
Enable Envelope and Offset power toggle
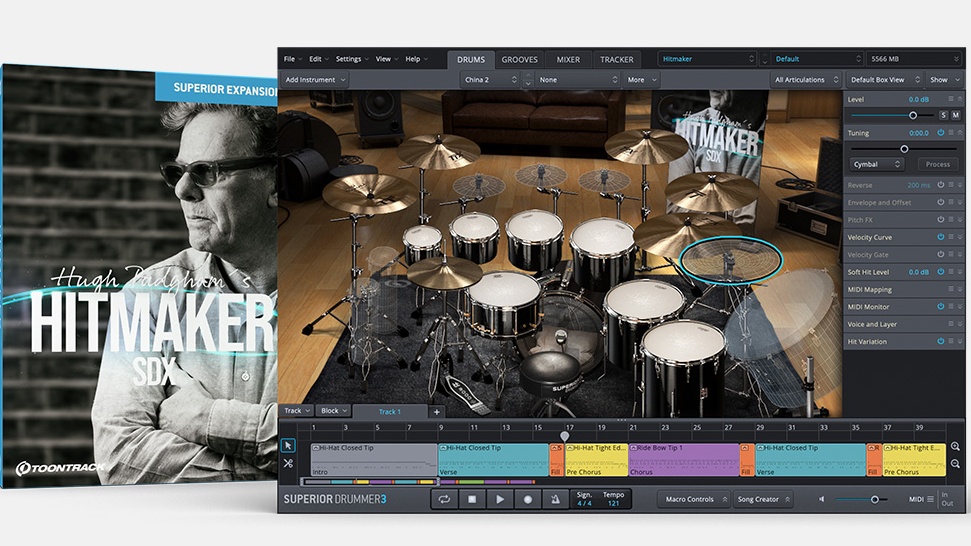tap(941, 202)
